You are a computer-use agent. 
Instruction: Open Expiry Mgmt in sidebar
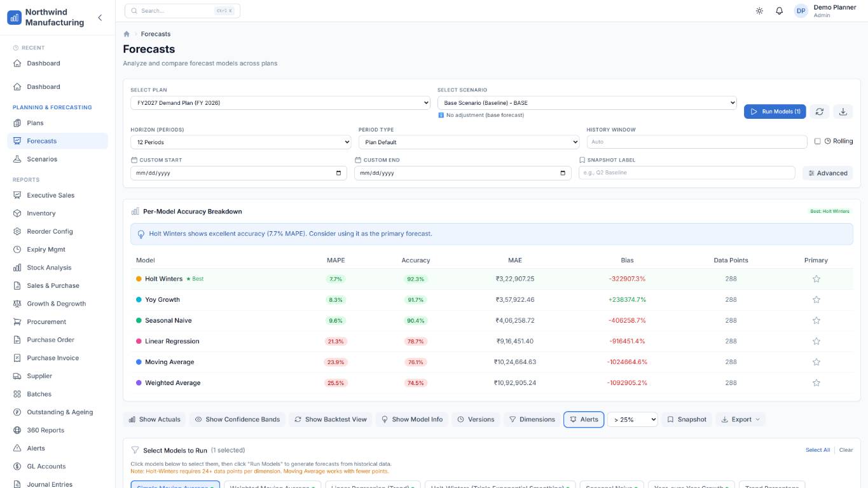click(x=57, y=250)
